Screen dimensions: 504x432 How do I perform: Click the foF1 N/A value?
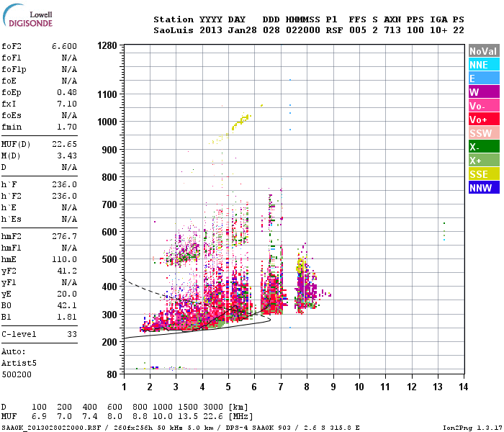pyautogui.click(x=69, y=58)
